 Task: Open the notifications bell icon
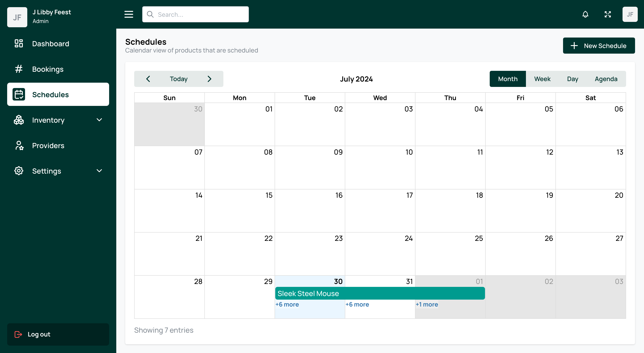tap(585, 15)
